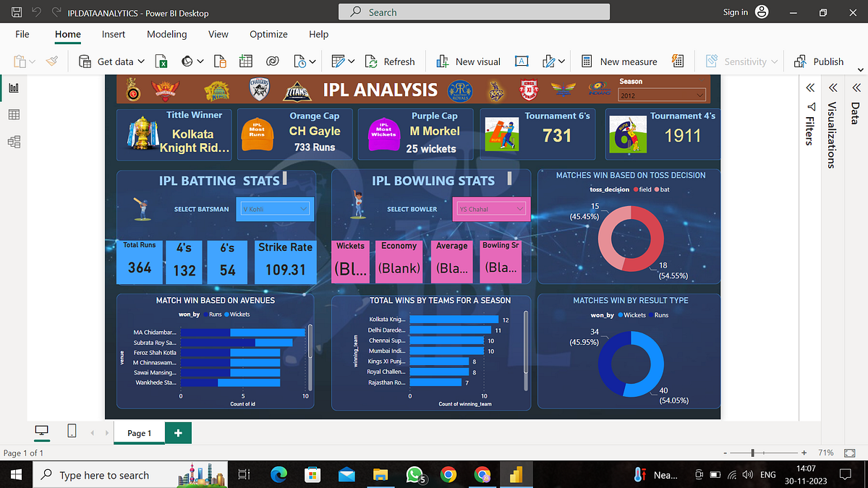Select the Format painter icon
Screen dimensions: 868x488
coord(51,61)
